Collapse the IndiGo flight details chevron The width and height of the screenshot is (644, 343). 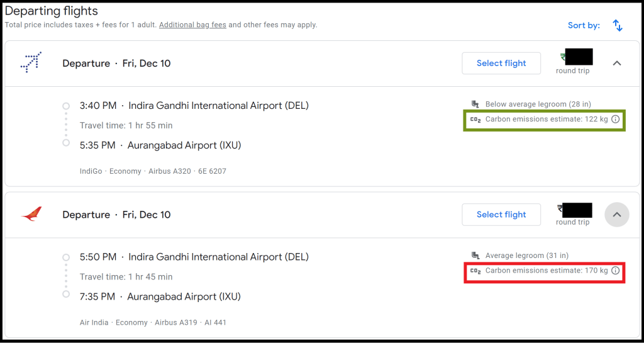tap(617, 63)
